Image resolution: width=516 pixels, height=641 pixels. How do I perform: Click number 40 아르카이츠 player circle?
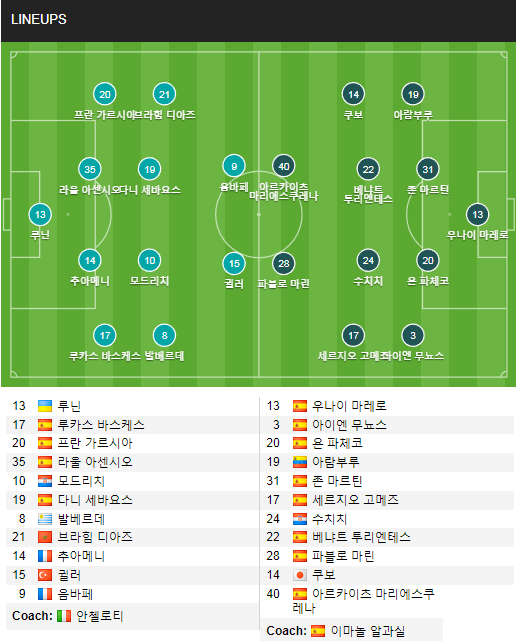(284, 166)
